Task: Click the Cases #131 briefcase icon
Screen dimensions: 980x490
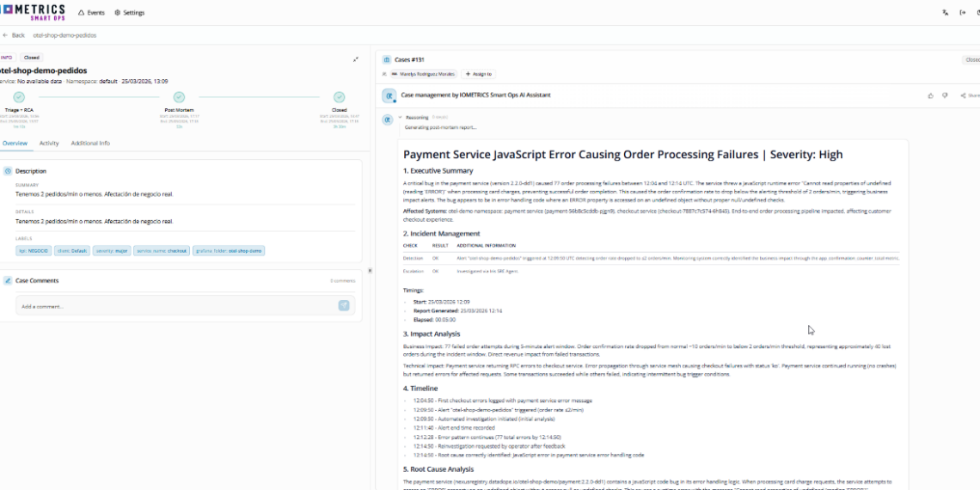Action: coord(387,60)
